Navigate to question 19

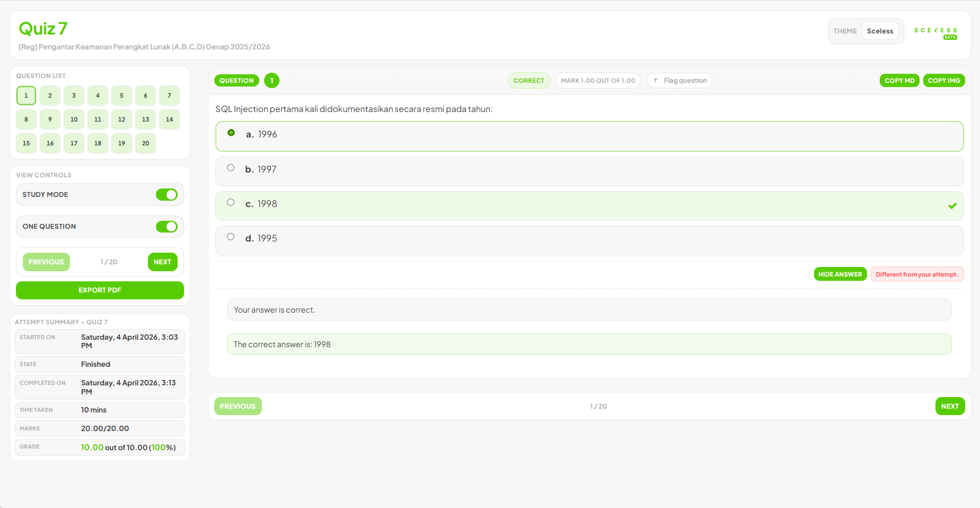(121, 143)
